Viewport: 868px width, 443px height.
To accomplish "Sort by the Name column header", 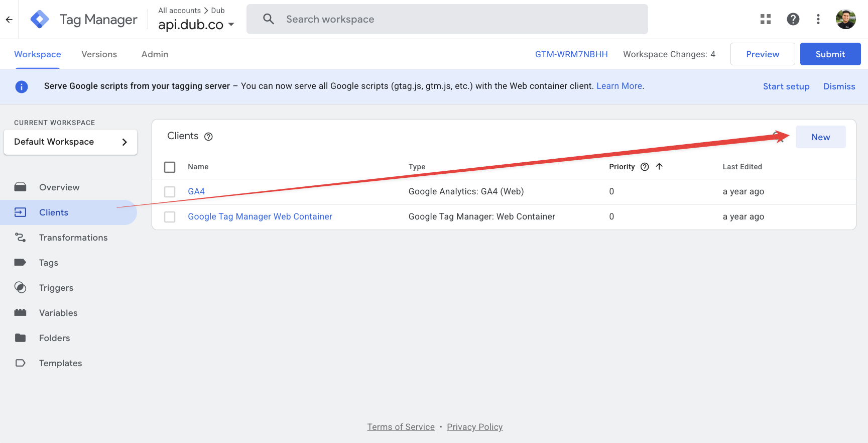I will tap(198, 167).
